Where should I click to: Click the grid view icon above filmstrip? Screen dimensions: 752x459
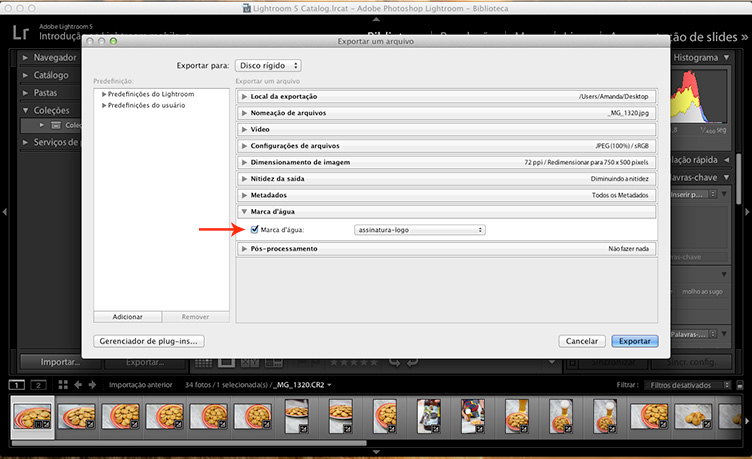63,385
